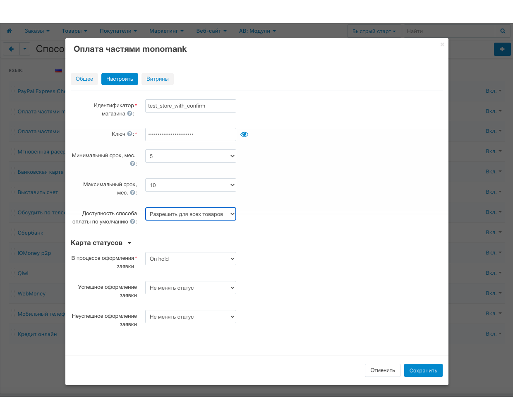The height and width of the screenshot is (420, 513).
Task: Click the back arrow button
Action: pos(11,49)
